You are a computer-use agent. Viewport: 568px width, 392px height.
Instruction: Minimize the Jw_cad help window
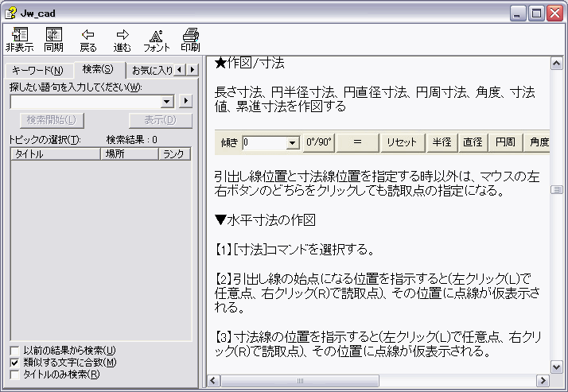coord(518,14)
